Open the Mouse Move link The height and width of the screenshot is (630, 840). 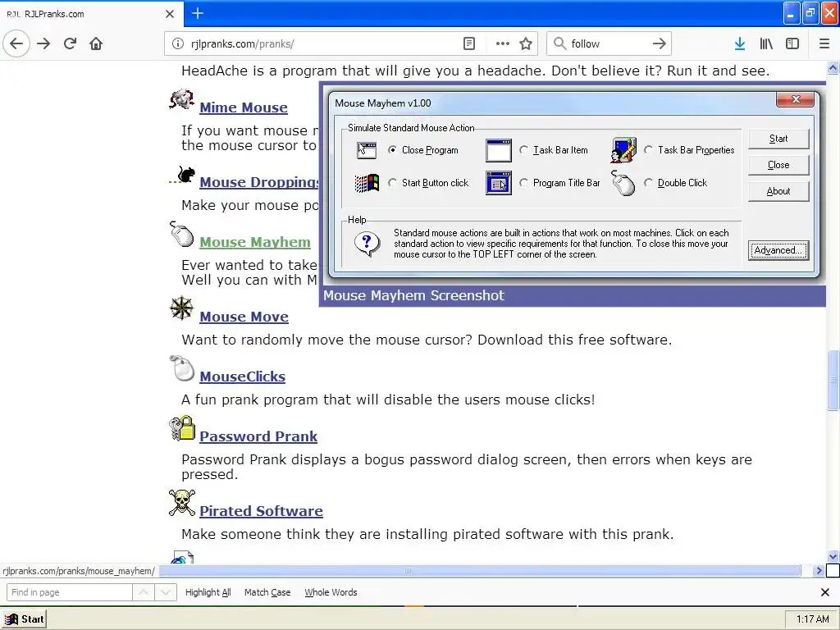pyautogui.click(x=244, y=317)
